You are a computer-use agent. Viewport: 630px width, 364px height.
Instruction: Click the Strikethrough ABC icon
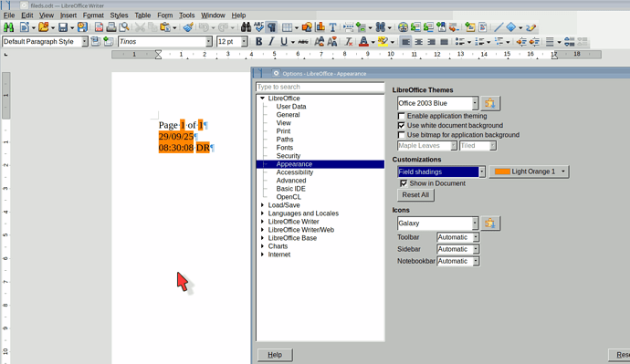click(303, 41)
